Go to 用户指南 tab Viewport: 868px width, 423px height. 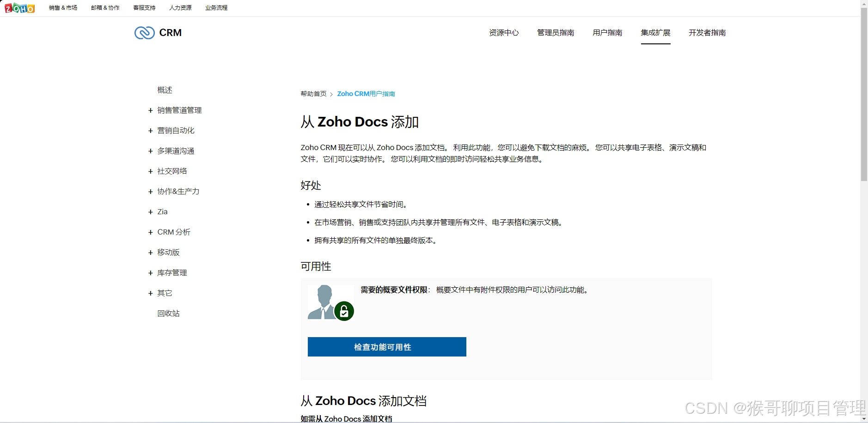tap(607, 33)
